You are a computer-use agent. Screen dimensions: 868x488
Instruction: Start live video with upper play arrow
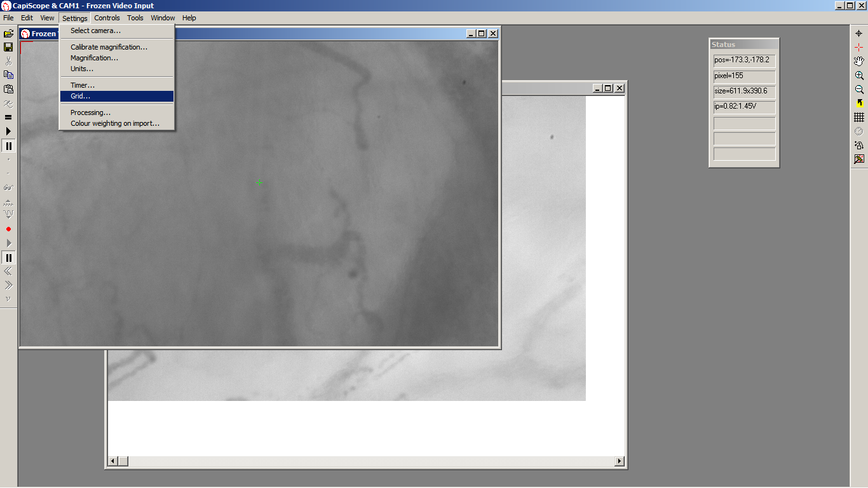(8, 131)
